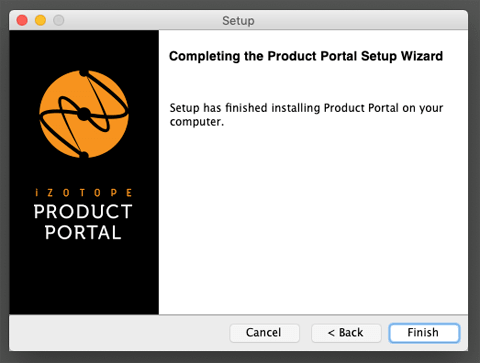
Task: Click the Setup window title text
Action: click(238, 21)
